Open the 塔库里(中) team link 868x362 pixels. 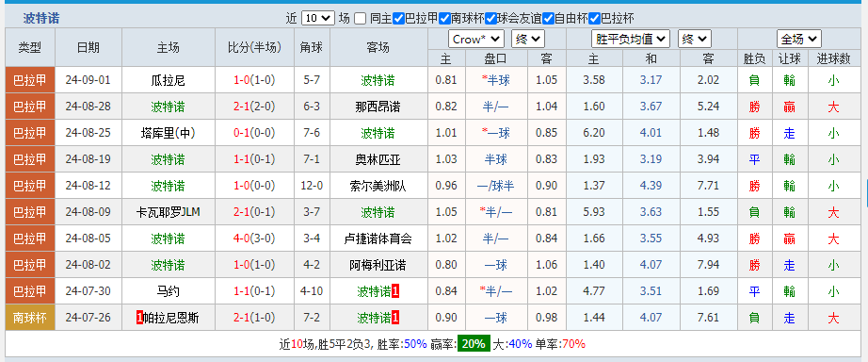[x=169, y=133]
